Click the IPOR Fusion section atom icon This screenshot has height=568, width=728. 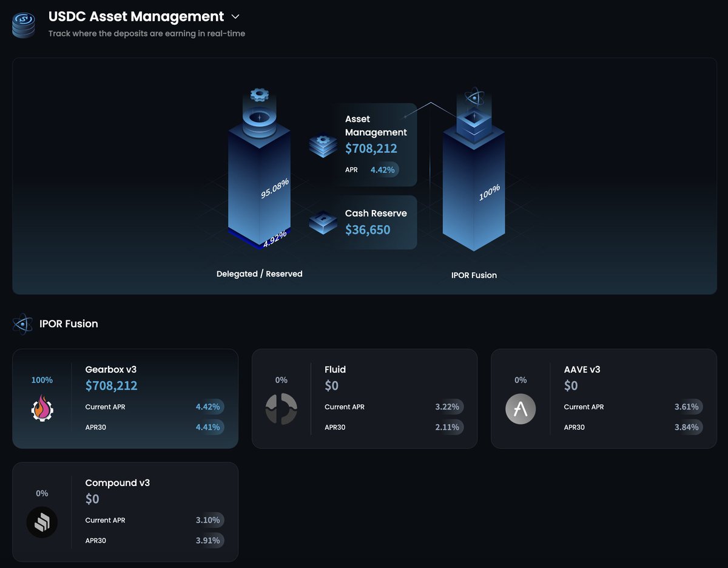(23, 324)
